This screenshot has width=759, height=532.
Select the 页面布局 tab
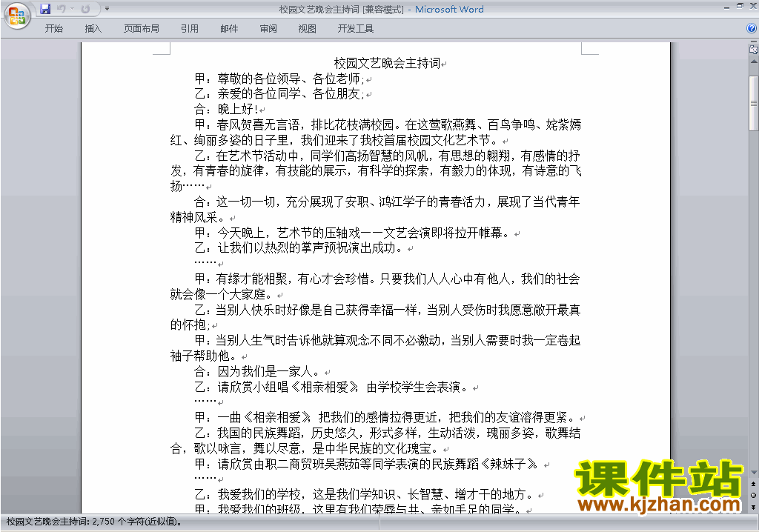(x=142, y=29)
